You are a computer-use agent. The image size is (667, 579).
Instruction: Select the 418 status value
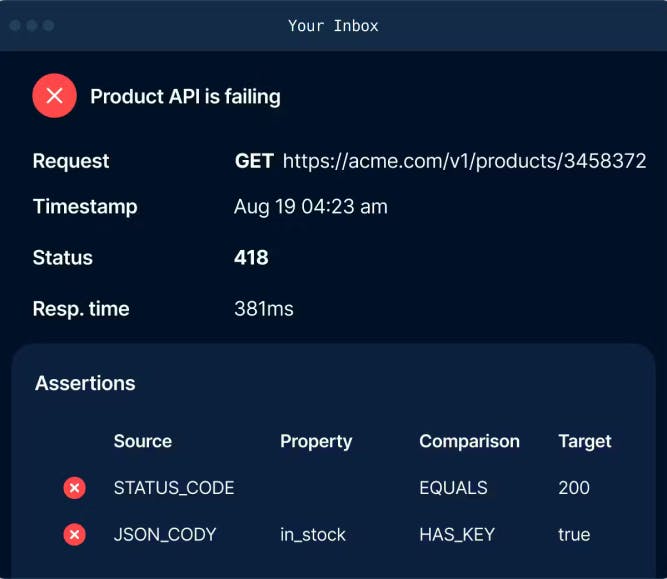pyautogui.click(x=251, y=257)
